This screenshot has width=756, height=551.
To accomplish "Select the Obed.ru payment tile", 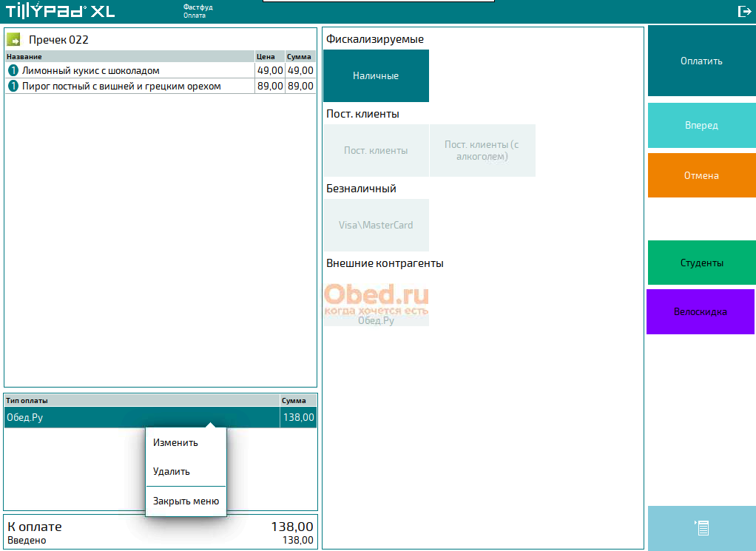I will pyautogui.click(x=376, y=304).
